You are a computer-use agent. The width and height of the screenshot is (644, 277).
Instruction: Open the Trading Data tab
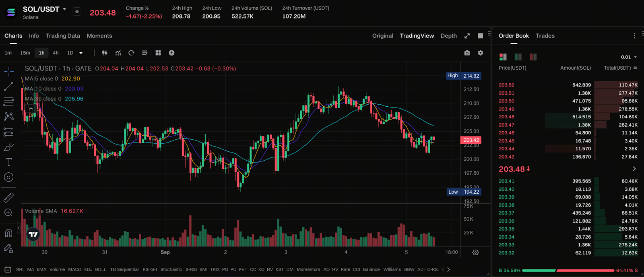click(63, 36)
